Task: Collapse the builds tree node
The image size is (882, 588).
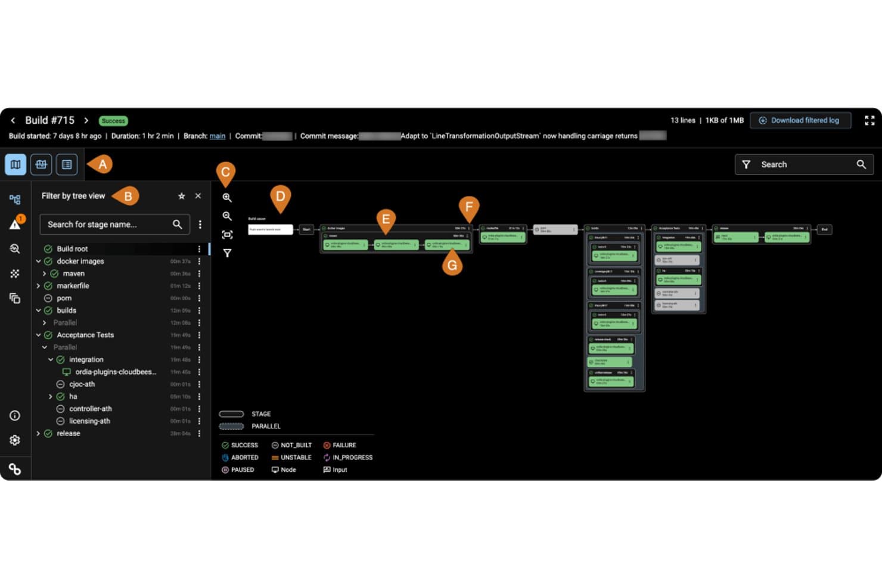Action: (38, 311)
